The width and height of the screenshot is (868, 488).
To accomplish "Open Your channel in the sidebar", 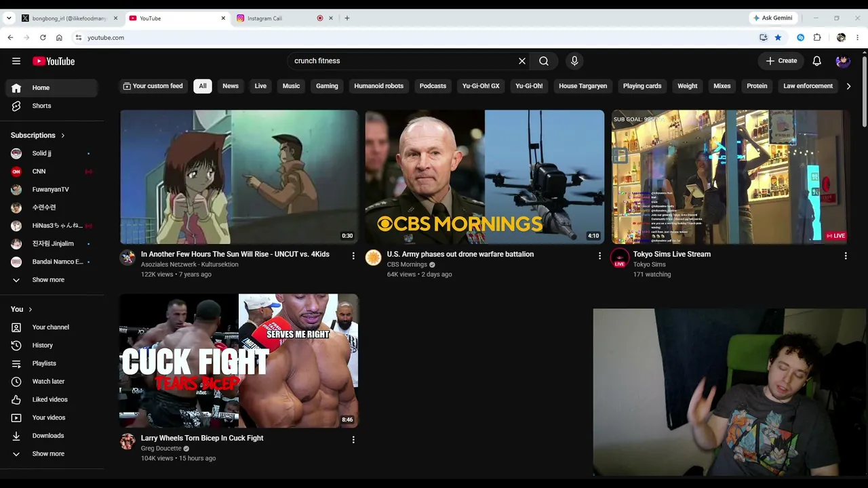I will pyautogui.click(x=52, y=327).
